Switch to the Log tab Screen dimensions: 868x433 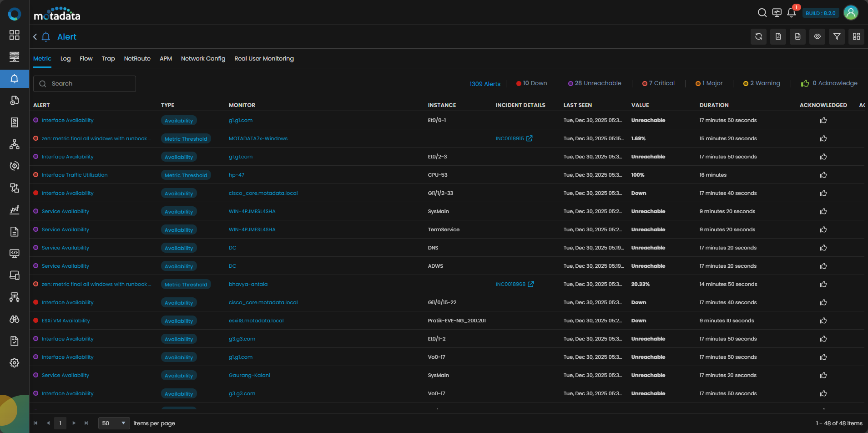[x=66, y=59]
